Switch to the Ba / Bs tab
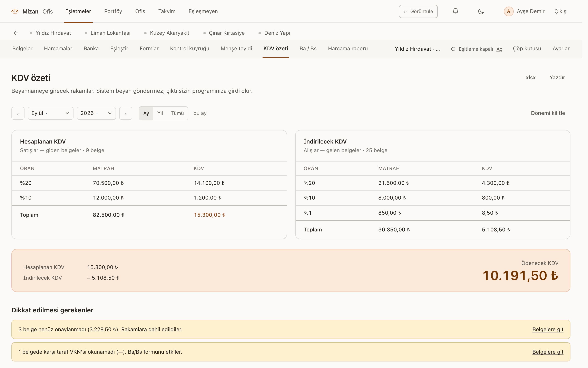The width and height of the screenshot is (588, 368). [x=308, y=49]
